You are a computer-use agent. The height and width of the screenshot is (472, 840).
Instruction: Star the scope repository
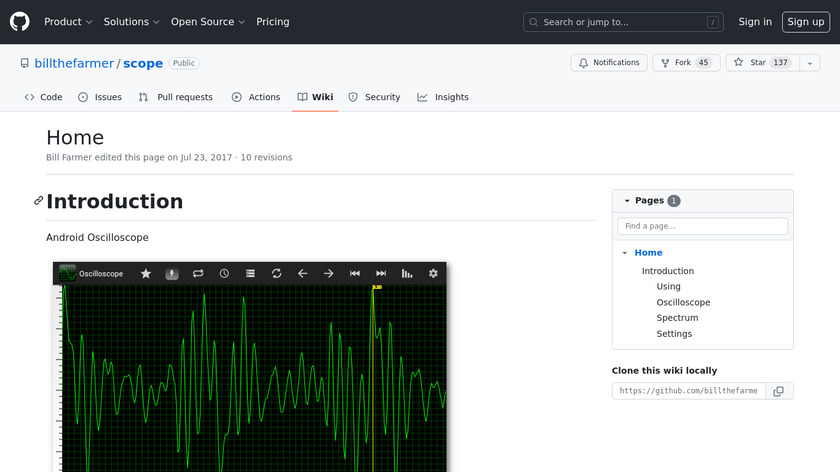point(759,63)
